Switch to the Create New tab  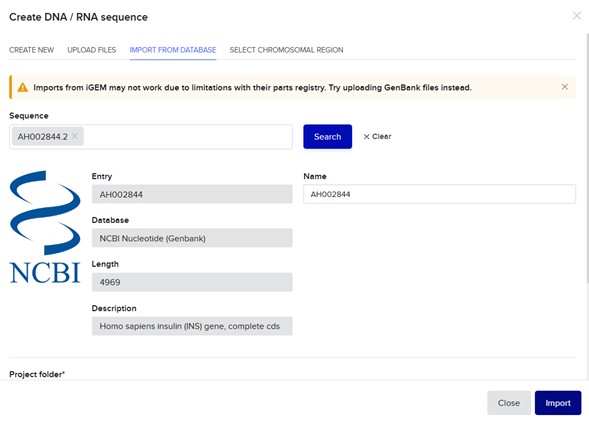coord(32,50)
